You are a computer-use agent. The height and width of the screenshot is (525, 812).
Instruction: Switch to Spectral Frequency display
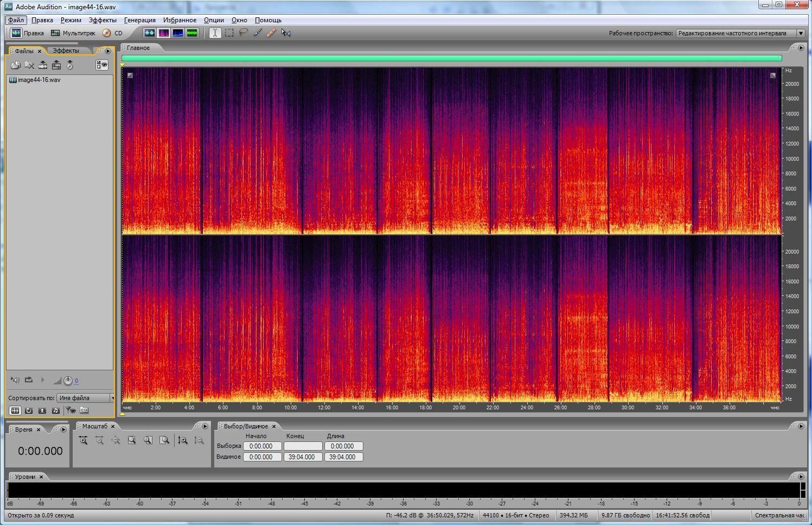click(164, 33)
